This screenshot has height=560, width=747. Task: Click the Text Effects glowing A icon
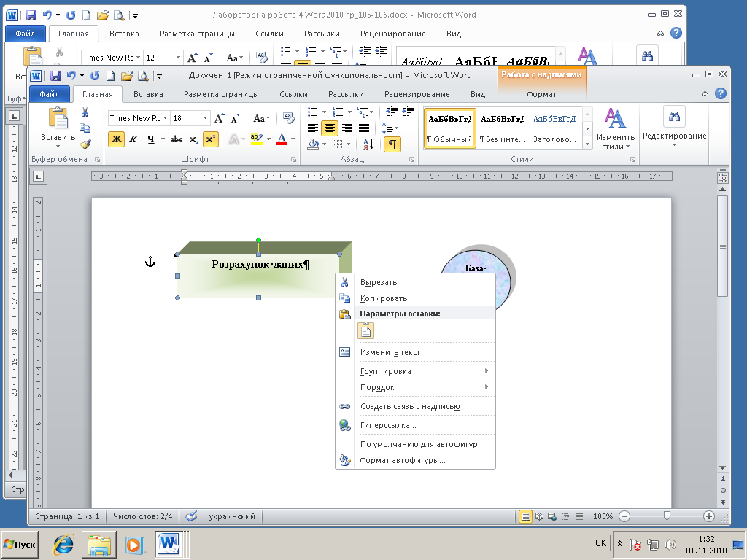(x=234, y=139)
